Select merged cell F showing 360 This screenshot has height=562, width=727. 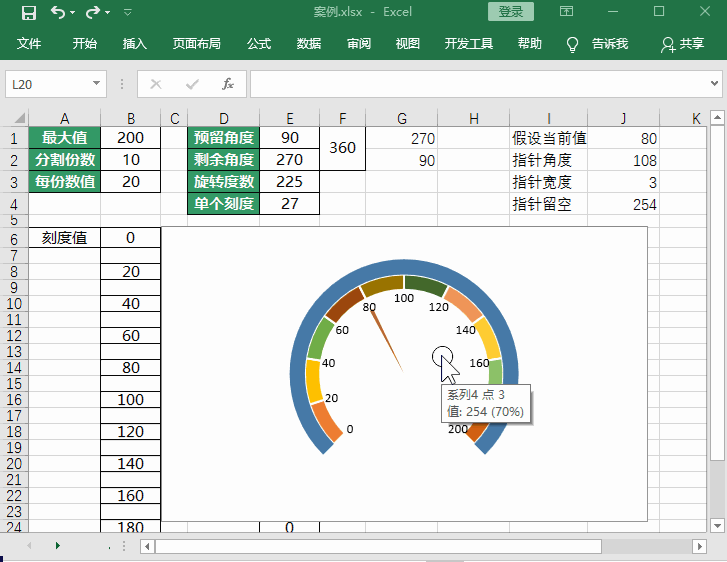342,148
